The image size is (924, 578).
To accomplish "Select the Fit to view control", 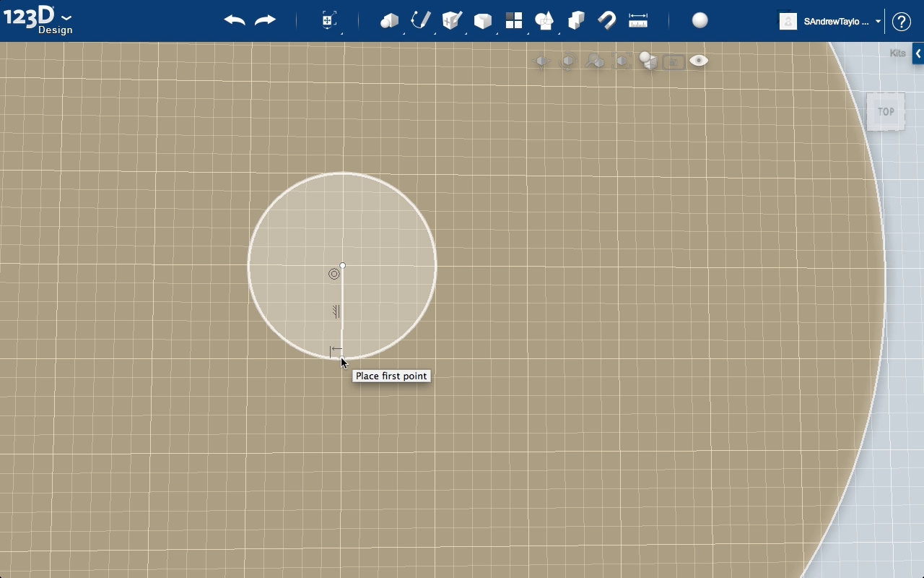I will click(x=622, y=61).
